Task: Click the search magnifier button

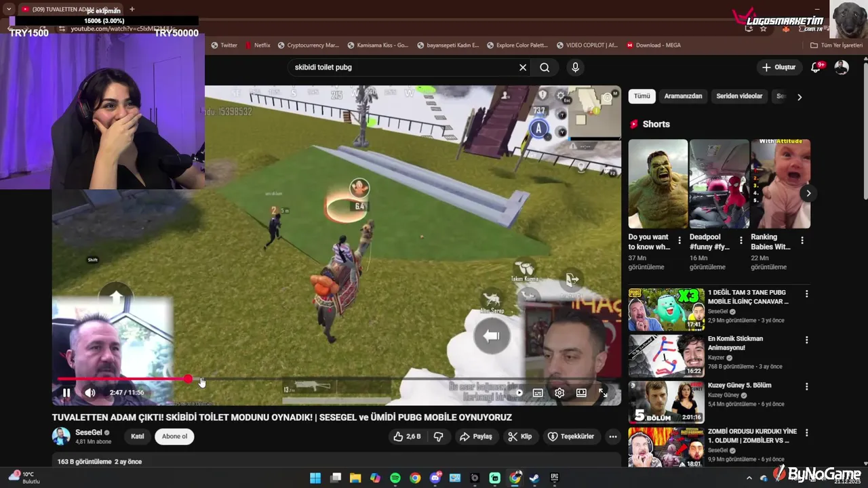Action: click(x=545, y=67)
